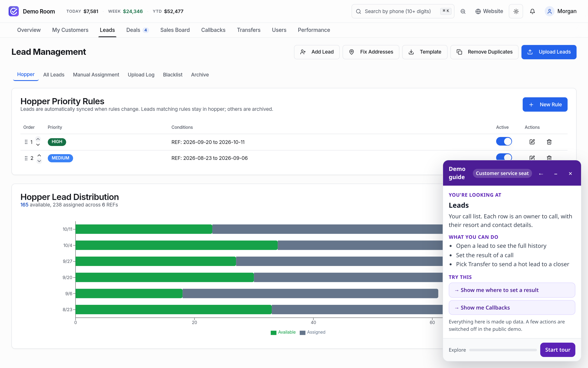The width and height of the screenshot is (588, 368).
Task: Close the Demo guide panel
Action: 570,174
